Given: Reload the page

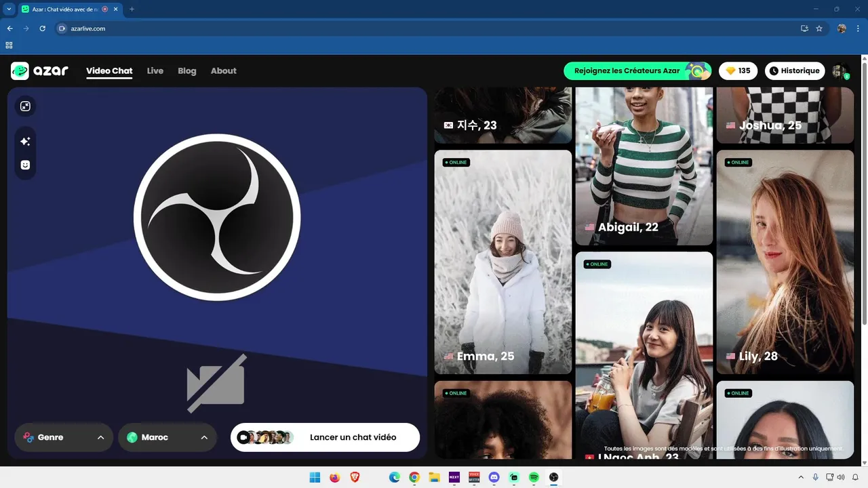Looking at the screenshot, I should tap(42, 28).
